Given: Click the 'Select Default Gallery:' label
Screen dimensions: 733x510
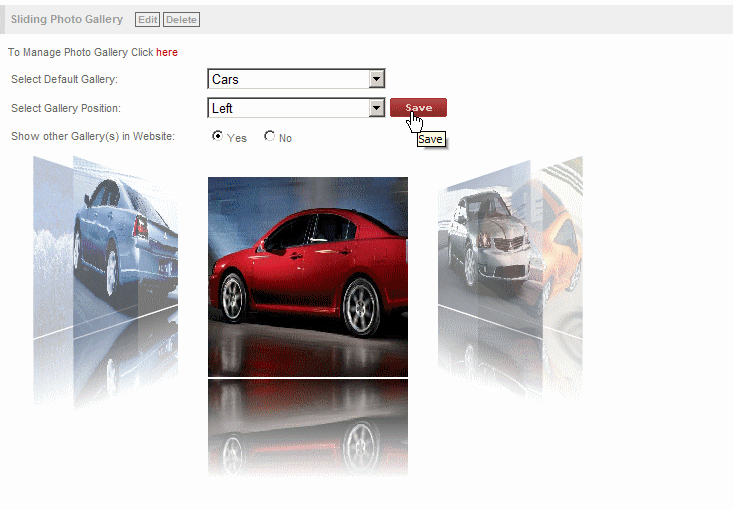Looking at the screenshot, I should (x=65, y=79).
